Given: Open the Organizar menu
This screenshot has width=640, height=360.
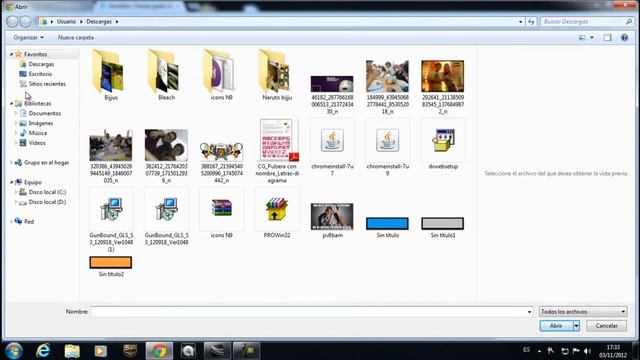Looking at the screenshot, I should coord(28,38).
